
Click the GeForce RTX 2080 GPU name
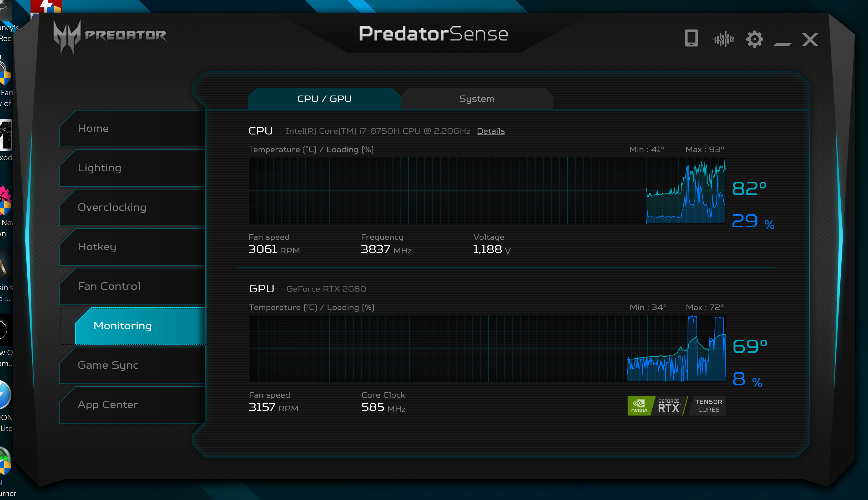326,289
